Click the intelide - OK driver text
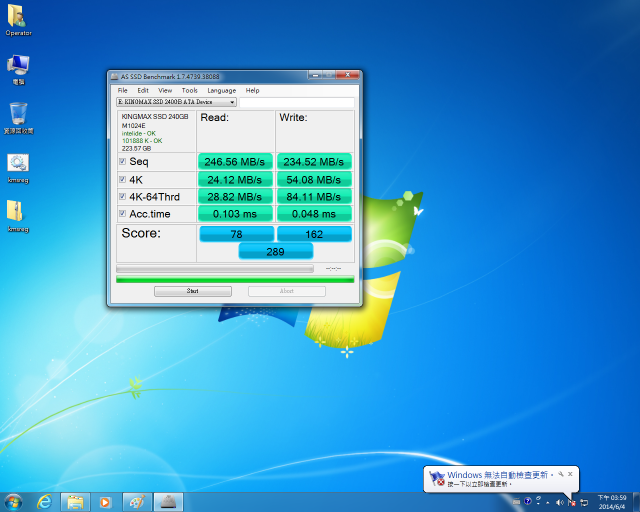 coord(139,133)
